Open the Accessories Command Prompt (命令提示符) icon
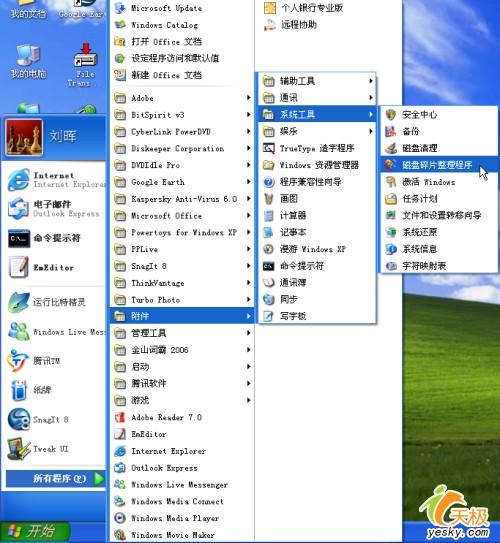This screenshot has height=543, width=500. [x=269, y=266]
